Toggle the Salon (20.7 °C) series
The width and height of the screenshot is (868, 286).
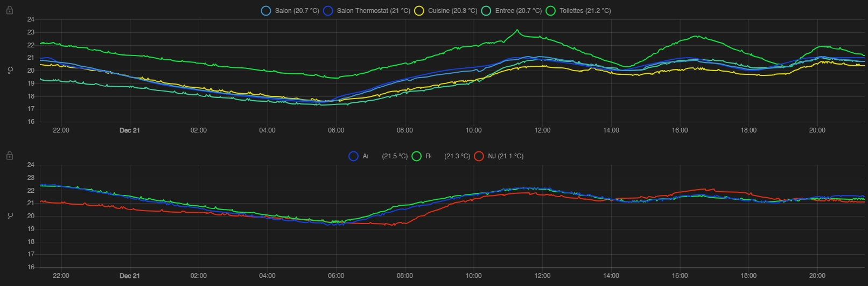(x=290, y=11)
